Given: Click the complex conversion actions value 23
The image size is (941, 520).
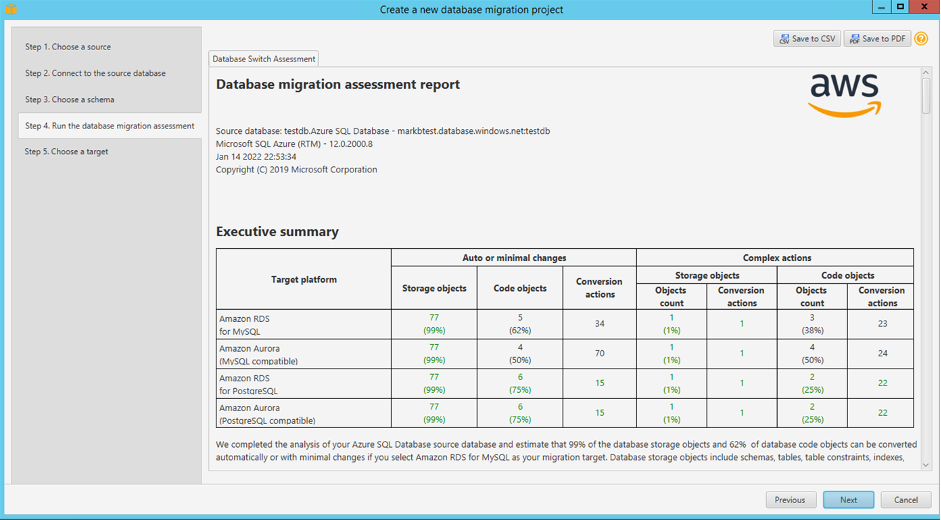Looking at the screenshot, I should (x=882, y=324).
